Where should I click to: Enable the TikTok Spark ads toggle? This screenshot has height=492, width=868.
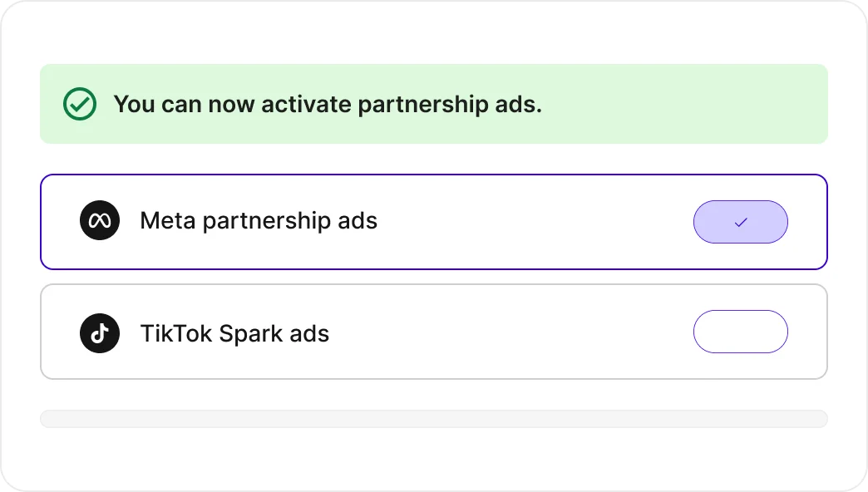click(741, 332)
